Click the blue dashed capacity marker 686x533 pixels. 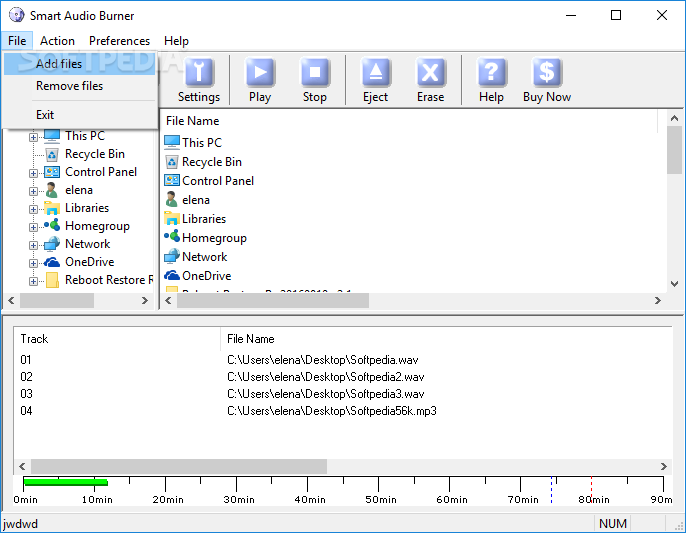tap(551, 490)
